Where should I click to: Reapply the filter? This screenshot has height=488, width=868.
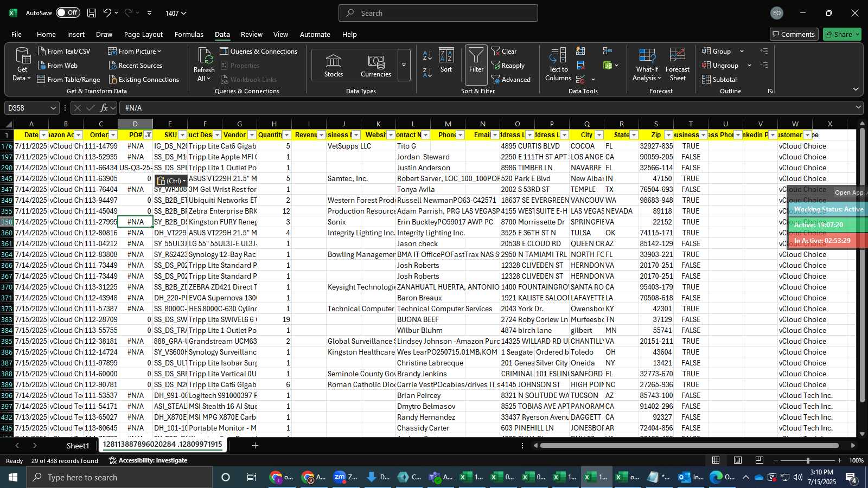tap(508, 65)
